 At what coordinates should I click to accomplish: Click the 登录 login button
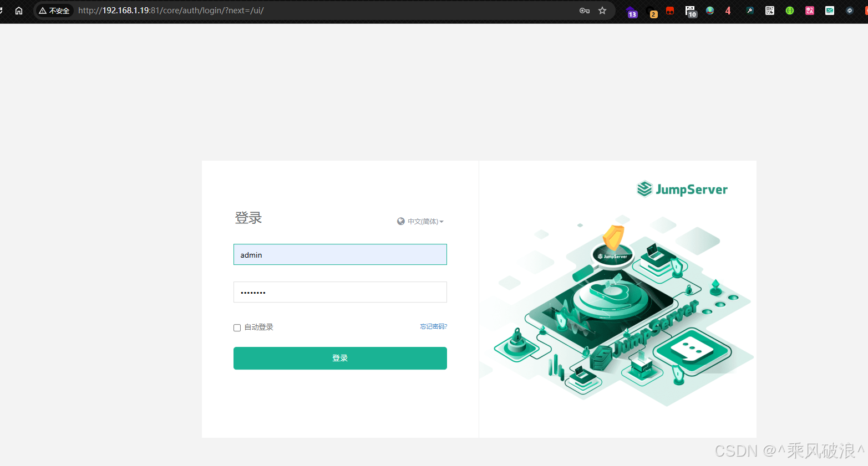click(x=340, y=358)
